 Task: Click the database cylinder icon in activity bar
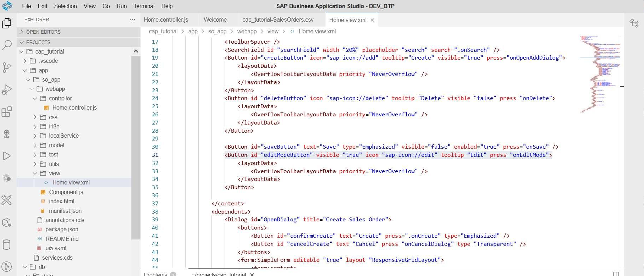(7, 244)
